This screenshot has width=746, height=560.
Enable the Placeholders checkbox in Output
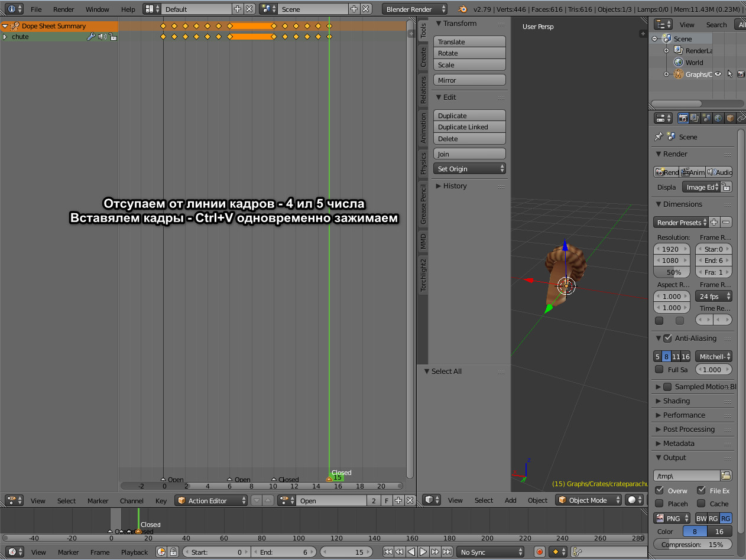(x=659, y=503)
